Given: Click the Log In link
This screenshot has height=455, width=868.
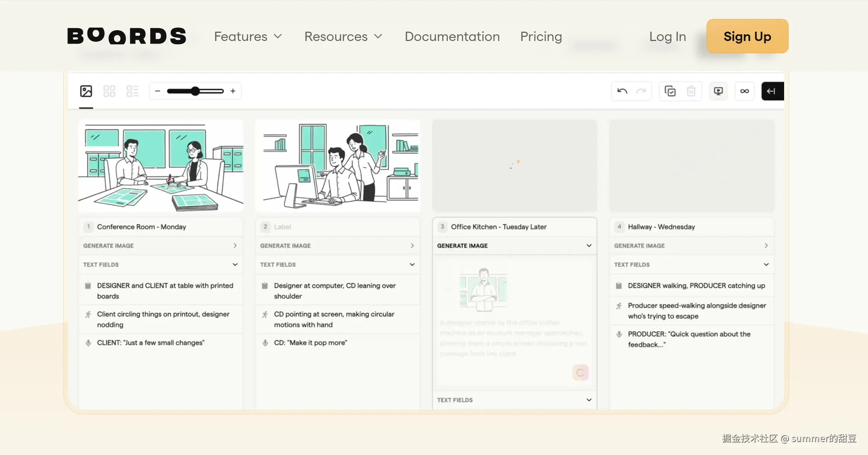Looking at the screenshot, I should point(667,37).
